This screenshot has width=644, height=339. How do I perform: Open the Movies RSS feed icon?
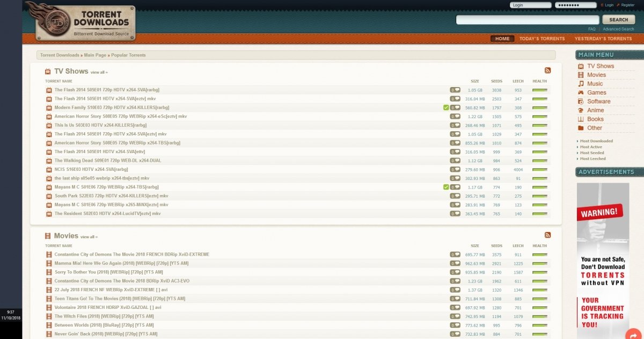(x=547, y=235)
